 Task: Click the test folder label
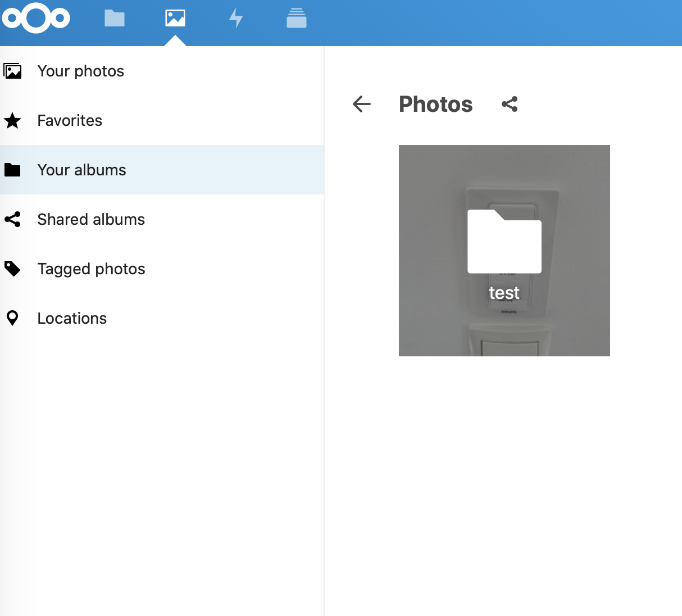[x=504, y=293]
